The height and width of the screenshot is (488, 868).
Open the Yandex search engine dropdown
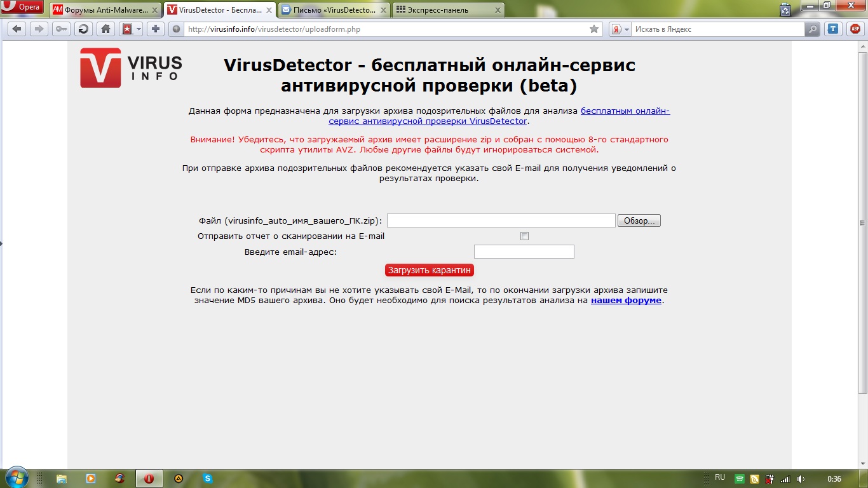click(x=620, y=29)
